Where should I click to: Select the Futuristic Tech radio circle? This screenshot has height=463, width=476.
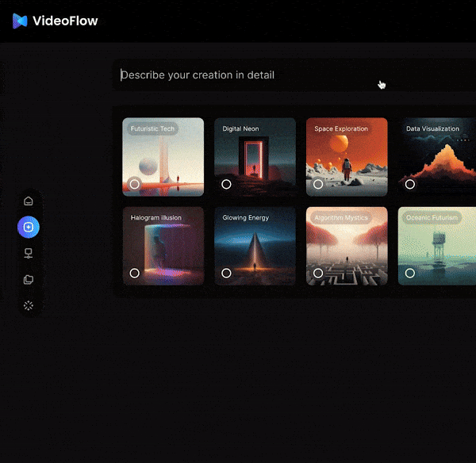coord(135,184)
